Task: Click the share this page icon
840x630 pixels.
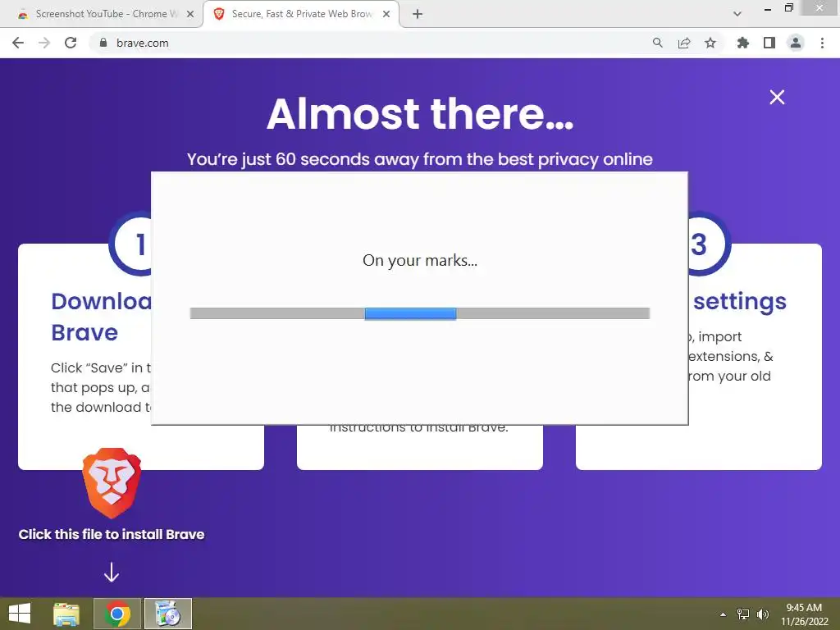Action: tap(684, 43)
